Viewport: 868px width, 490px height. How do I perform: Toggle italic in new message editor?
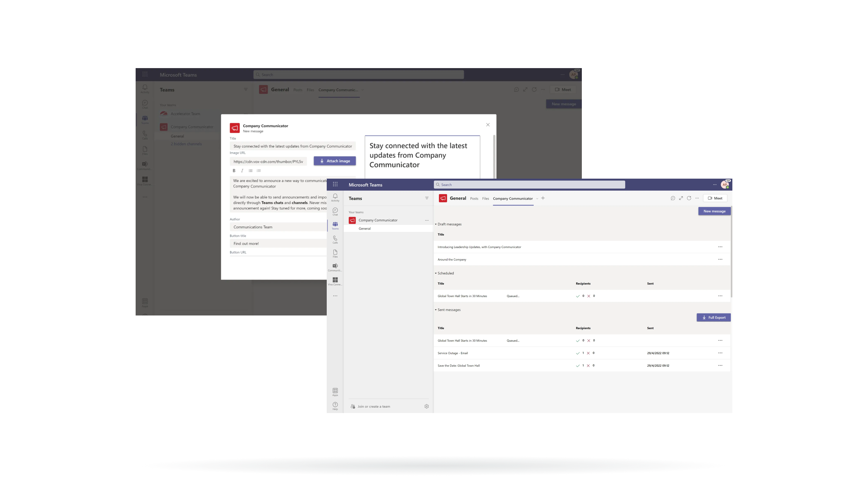242,171
